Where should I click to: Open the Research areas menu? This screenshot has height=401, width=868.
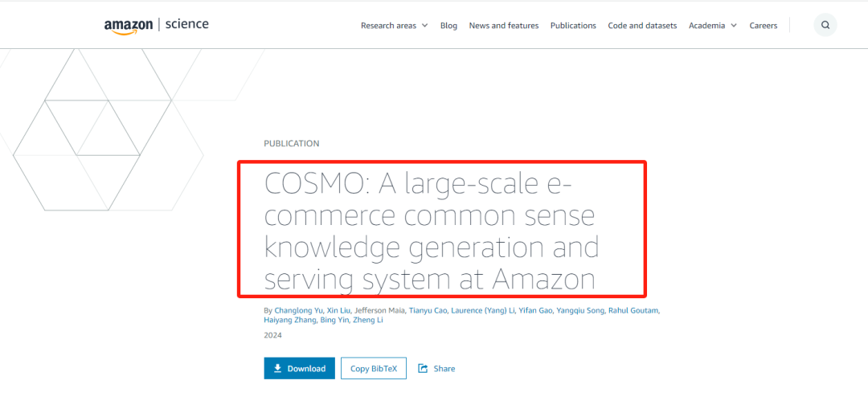(x=389, y=26)
